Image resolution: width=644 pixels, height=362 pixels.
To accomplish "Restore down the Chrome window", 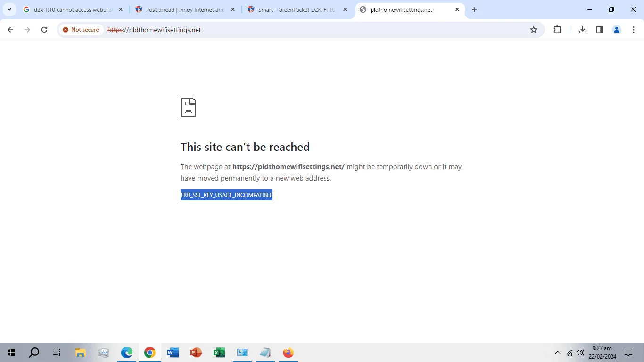I will [611, 9].
